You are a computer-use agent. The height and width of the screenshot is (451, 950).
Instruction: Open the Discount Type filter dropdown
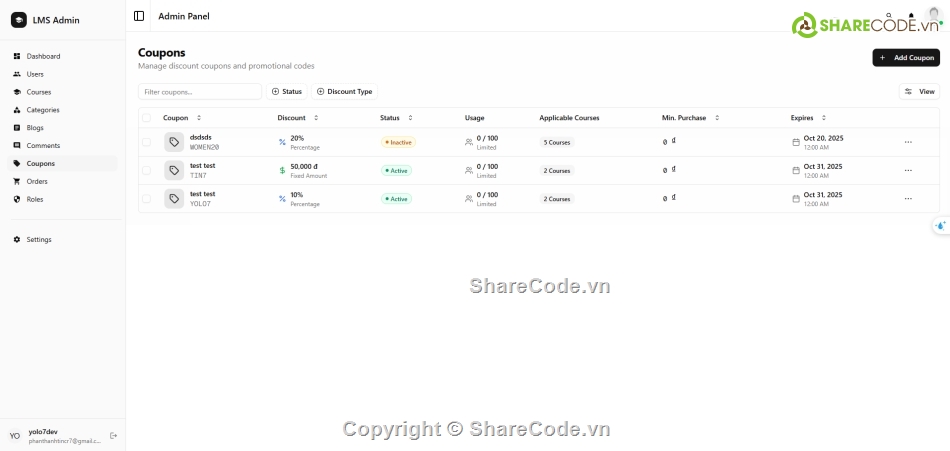pyautogui.click(x=344, y=92)
